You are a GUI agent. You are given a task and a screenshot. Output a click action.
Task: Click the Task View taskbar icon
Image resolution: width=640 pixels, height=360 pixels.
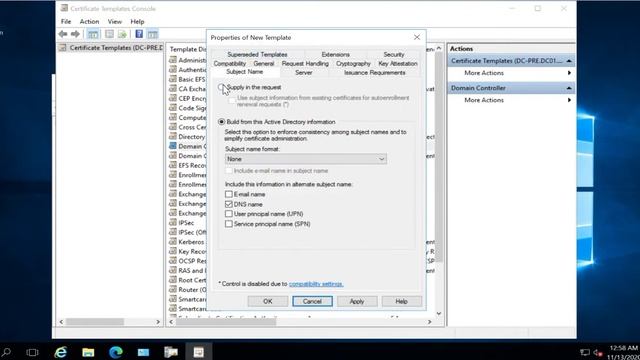pos(32,352)
